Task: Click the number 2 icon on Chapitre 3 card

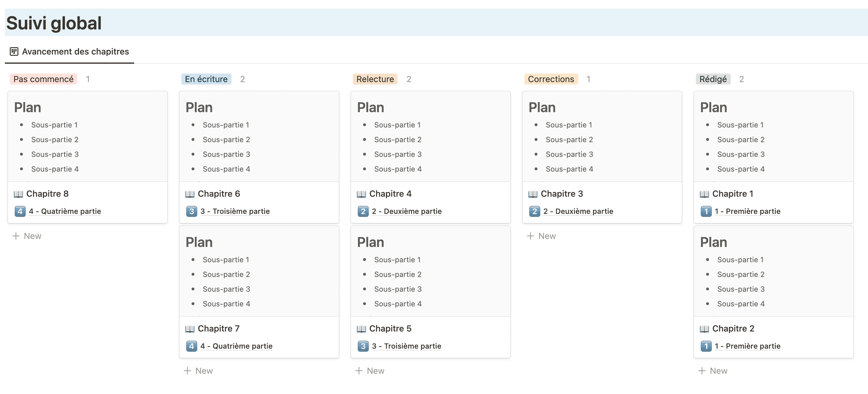Action: point(534,211)
